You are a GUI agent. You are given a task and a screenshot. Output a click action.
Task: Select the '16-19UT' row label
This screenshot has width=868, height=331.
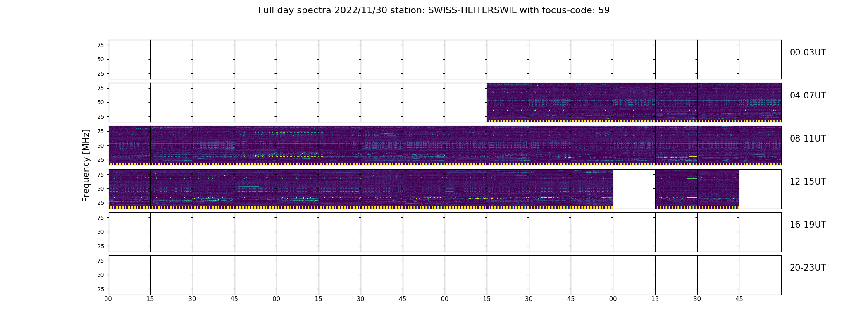808,225
